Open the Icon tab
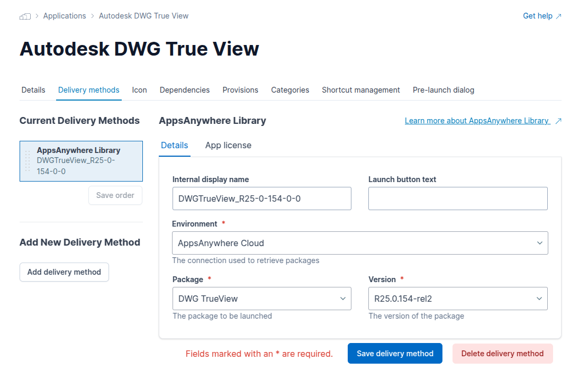 139,90
